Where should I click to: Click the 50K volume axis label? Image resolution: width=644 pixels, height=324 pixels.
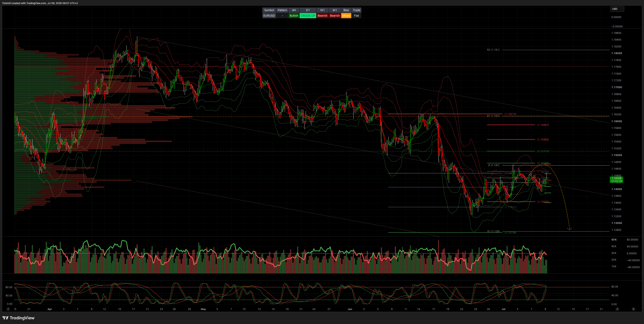(x=614, y=240)
